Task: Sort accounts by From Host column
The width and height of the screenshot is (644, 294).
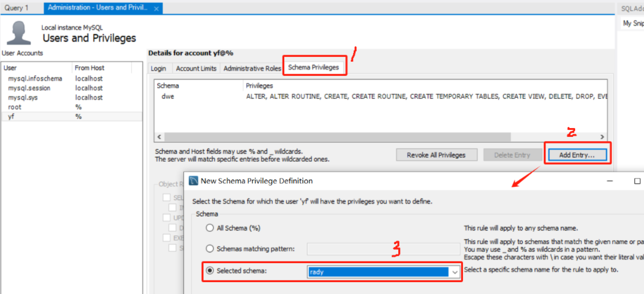Action: coord(102,68)
